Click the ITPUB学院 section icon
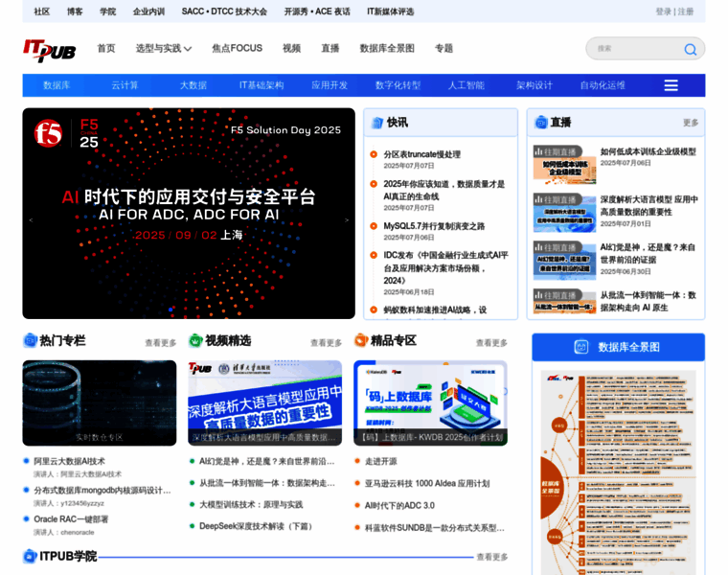728x575 pixels. (x=30, y=556)
